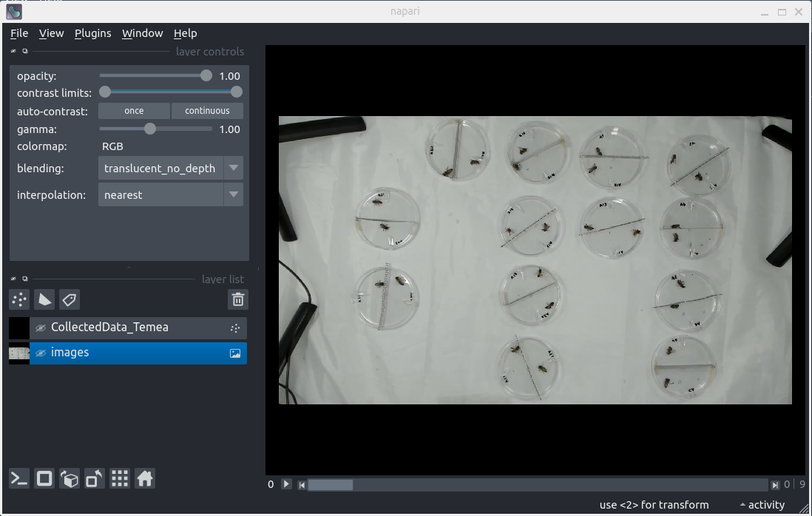
Task: Expand the activity panel
Action: coord(762,505)
